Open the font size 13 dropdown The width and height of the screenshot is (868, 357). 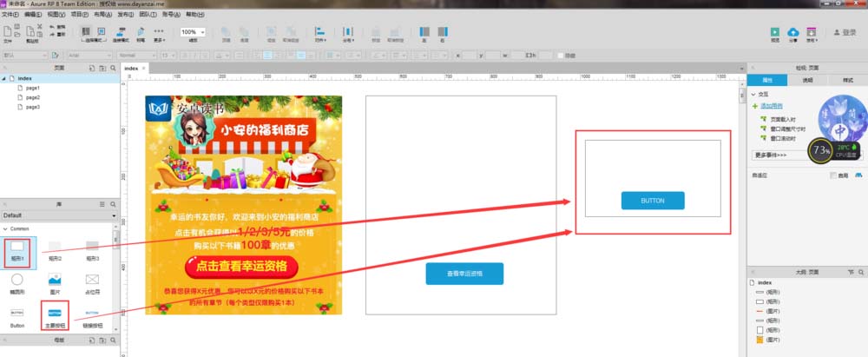[168, 56]
